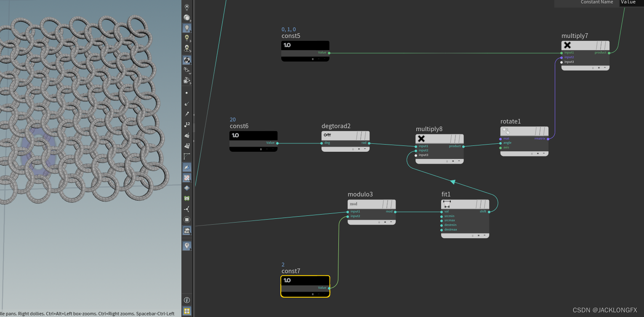The width and height of the screenshot is (644, 317).
Task: Click the rotate icon on rotate1 node
Action: pyautogui.click(x=506, y=131)
